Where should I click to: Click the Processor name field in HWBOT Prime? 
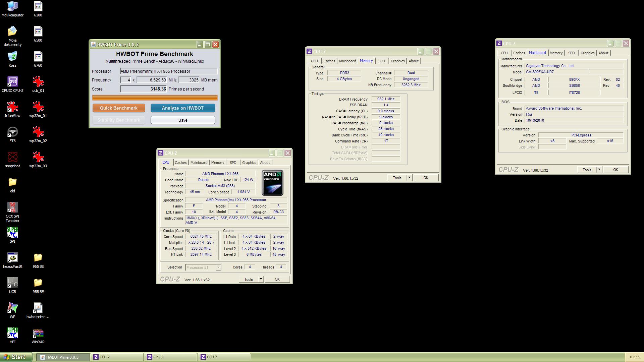pyautogui.click(x=169, y=71)
